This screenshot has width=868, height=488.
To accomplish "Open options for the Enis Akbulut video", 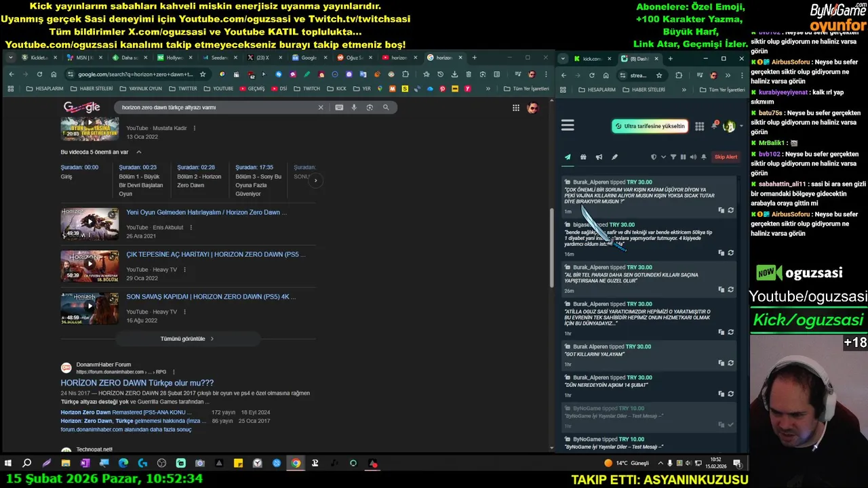I will click(191, 228).
